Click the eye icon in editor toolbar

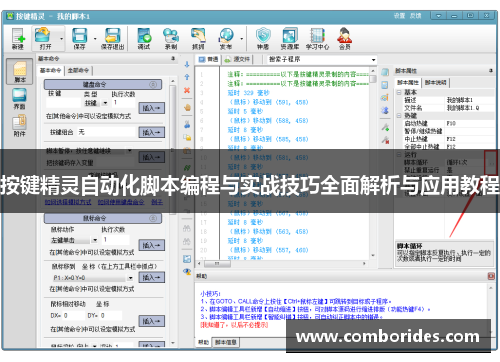pos(187,271)
